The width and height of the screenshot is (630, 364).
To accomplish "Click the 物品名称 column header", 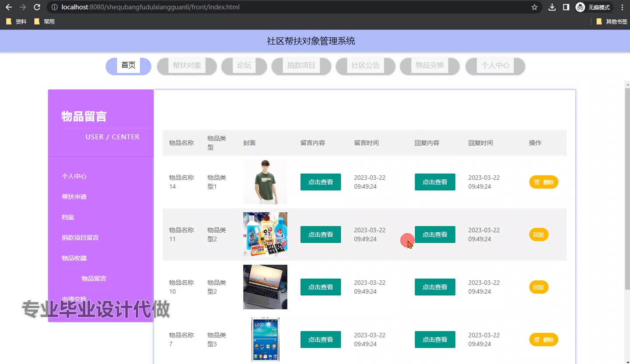I will tap(182, 143).
